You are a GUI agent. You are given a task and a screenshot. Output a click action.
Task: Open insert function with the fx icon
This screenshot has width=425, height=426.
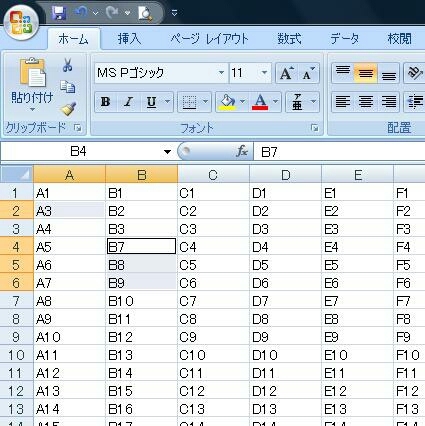242,152
